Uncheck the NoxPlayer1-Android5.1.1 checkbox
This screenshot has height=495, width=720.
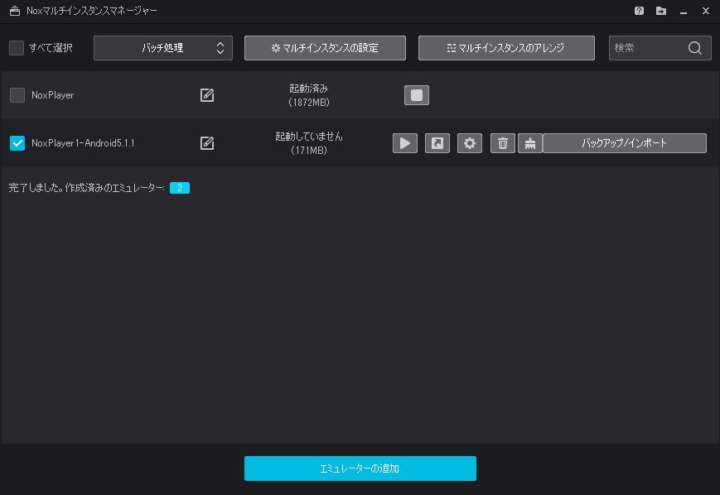point(17,143)
